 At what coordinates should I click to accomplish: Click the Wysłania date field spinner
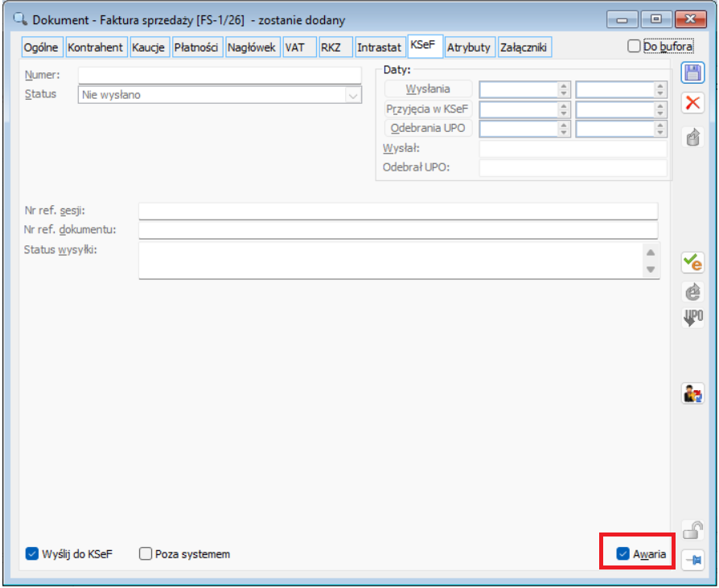[x=564, y=89]
